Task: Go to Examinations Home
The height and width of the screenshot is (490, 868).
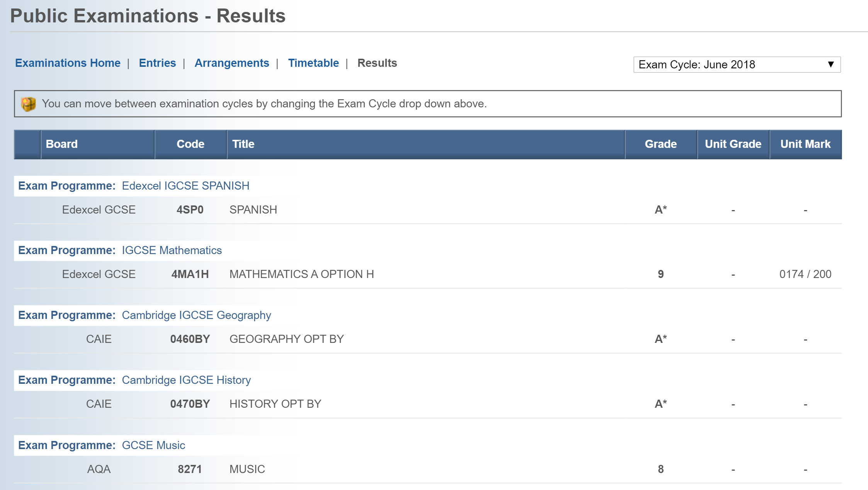Action: [x=68, y=63]
